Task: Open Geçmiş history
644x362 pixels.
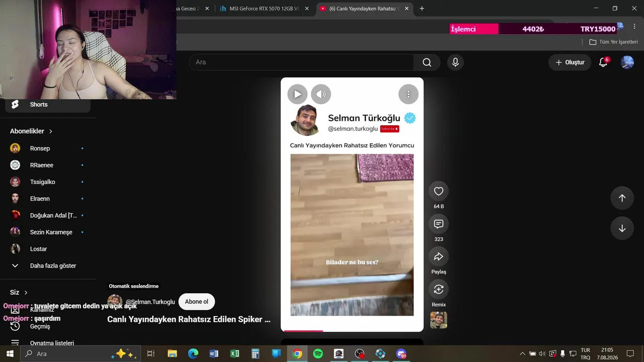Action: [x=48, y=326]
